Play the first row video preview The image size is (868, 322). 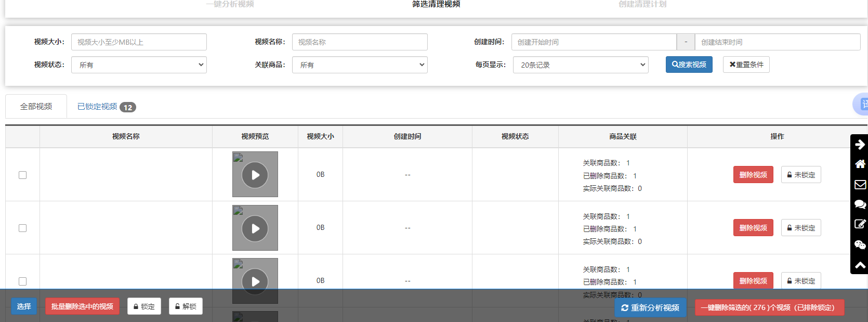point(255,175)
